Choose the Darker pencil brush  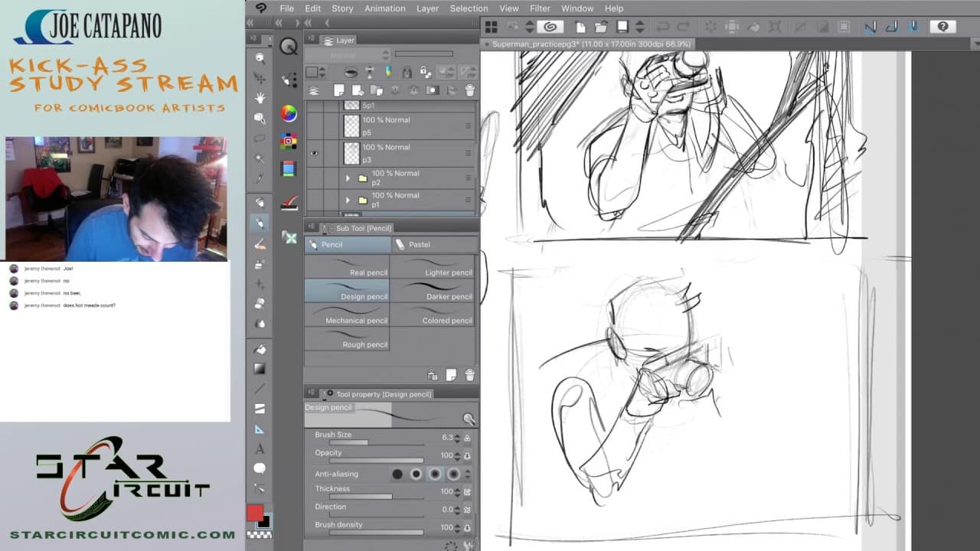(434, 291)
